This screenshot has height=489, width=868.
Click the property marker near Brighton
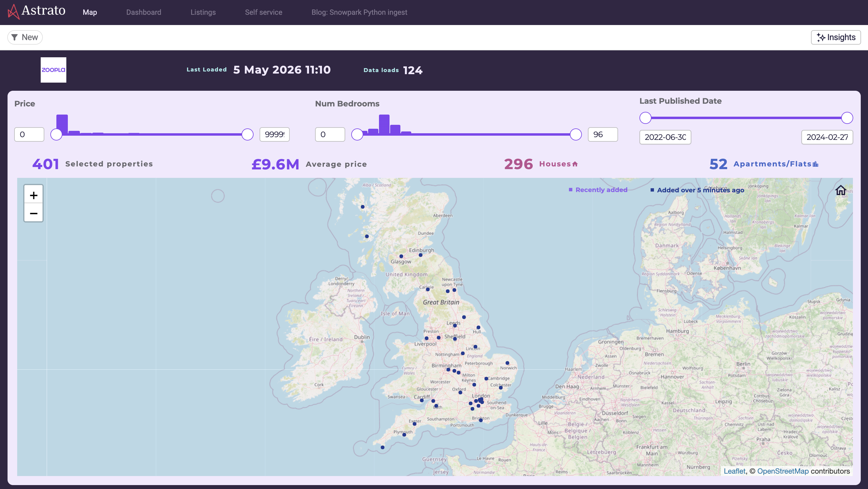click(x=481, y=420)
